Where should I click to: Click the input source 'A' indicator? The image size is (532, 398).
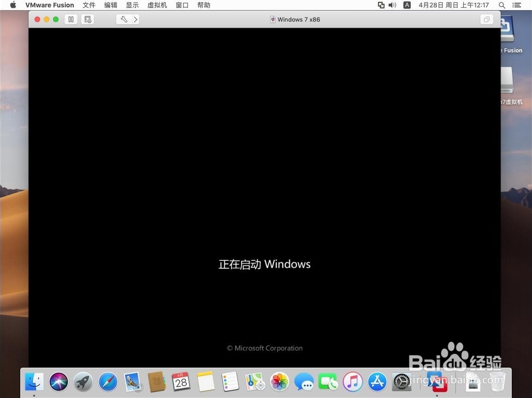click(x=406, y=5)
